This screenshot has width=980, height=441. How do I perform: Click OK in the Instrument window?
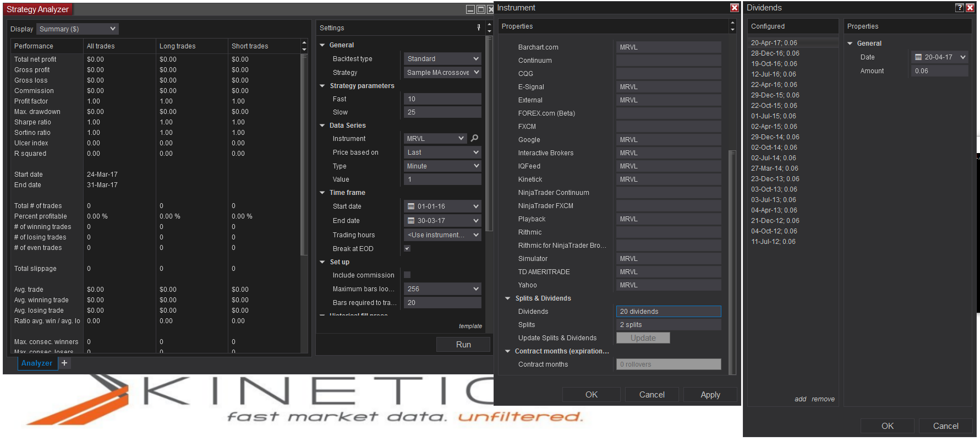(592, 395)
